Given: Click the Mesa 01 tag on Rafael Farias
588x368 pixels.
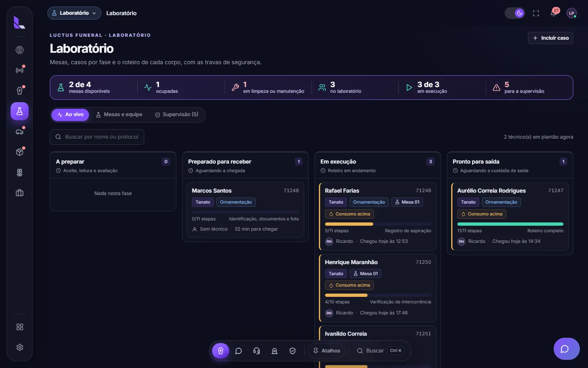Looking at the screenshot, I should 407,202.
